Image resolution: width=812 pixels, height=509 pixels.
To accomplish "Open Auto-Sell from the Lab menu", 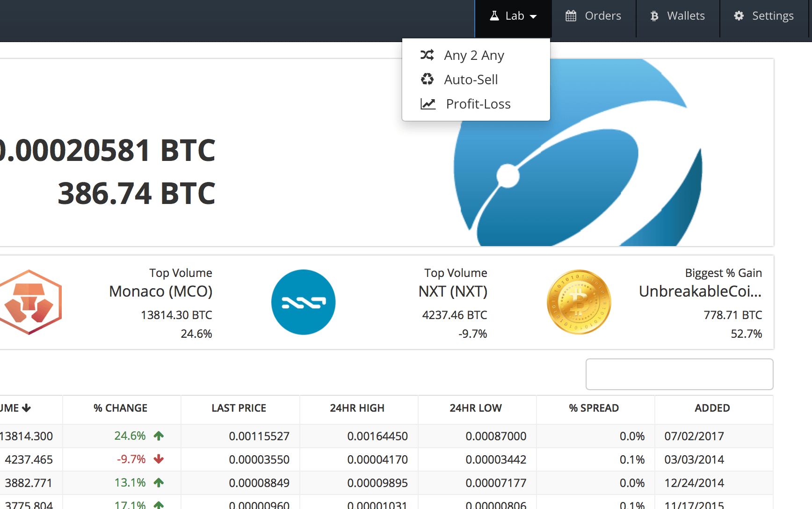I will [x=471, y=80].
